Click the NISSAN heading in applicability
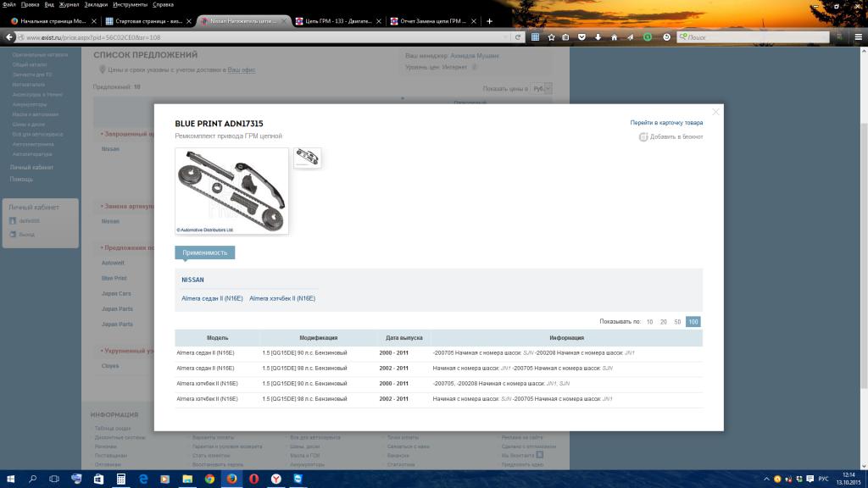 pos(192,280)
